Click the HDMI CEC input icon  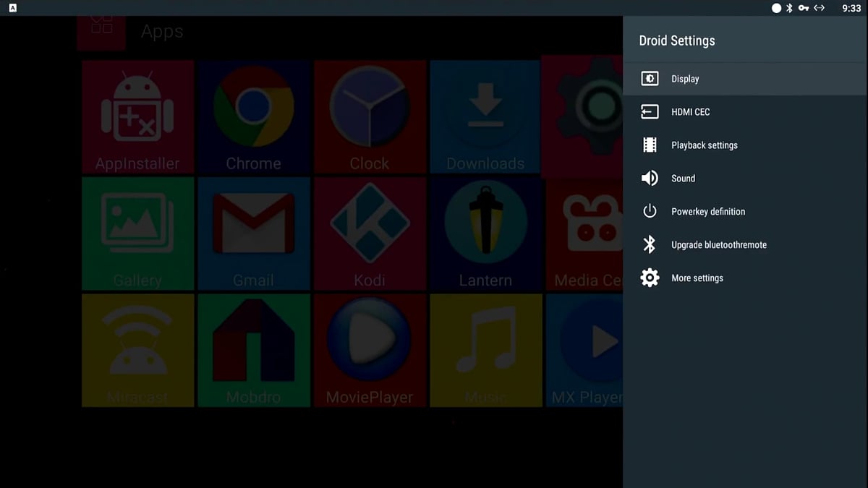pyautogui.click(x=650, y=112)
